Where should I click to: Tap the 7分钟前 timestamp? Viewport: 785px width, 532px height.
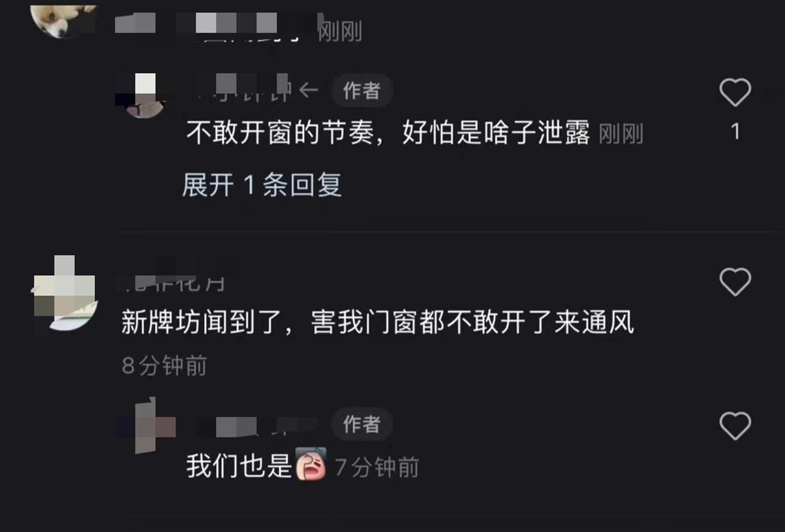(x=377, y=467)
